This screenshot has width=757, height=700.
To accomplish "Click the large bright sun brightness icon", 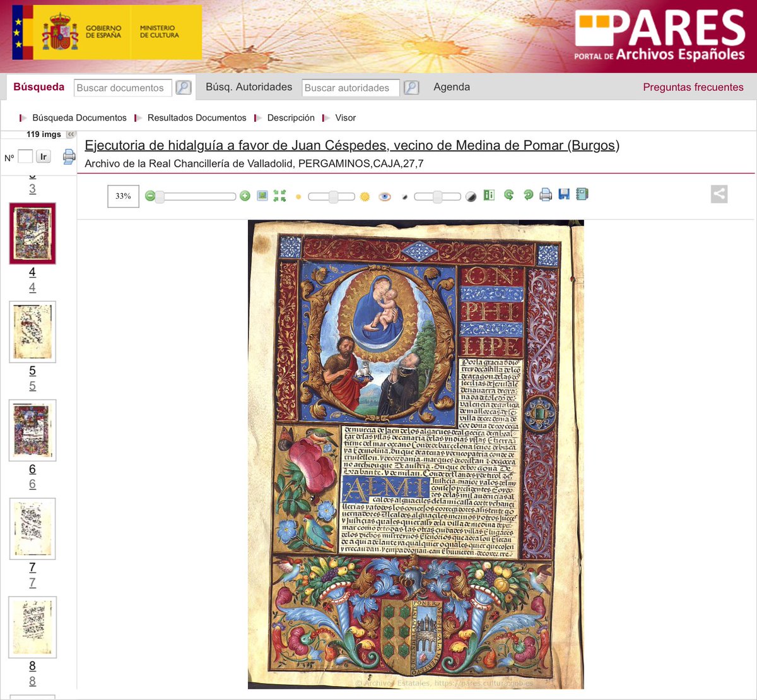I will tap(365, 197).
